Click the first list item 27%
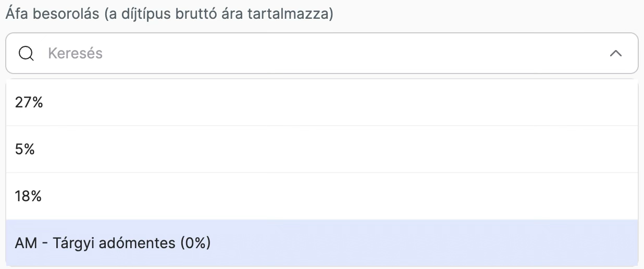Viewport: 644px width, 269px height. pyautogui.click(x=322, y=102)
